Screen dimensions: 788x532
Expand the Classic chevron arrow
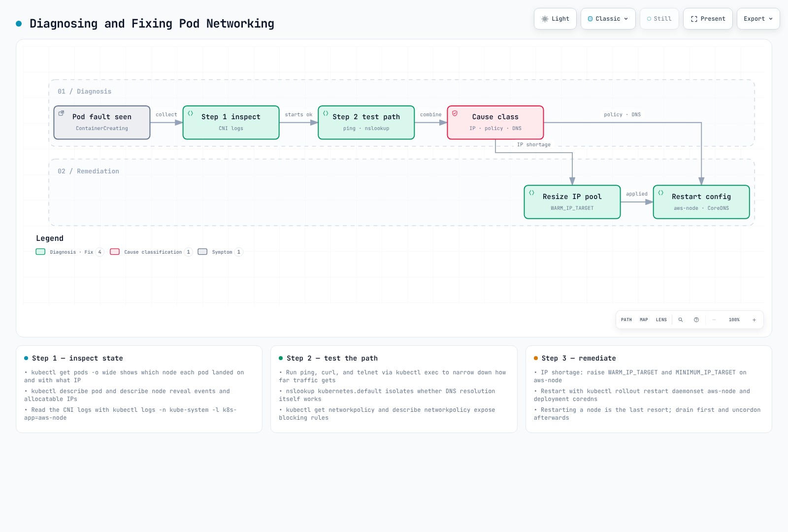tap(626, 19)
